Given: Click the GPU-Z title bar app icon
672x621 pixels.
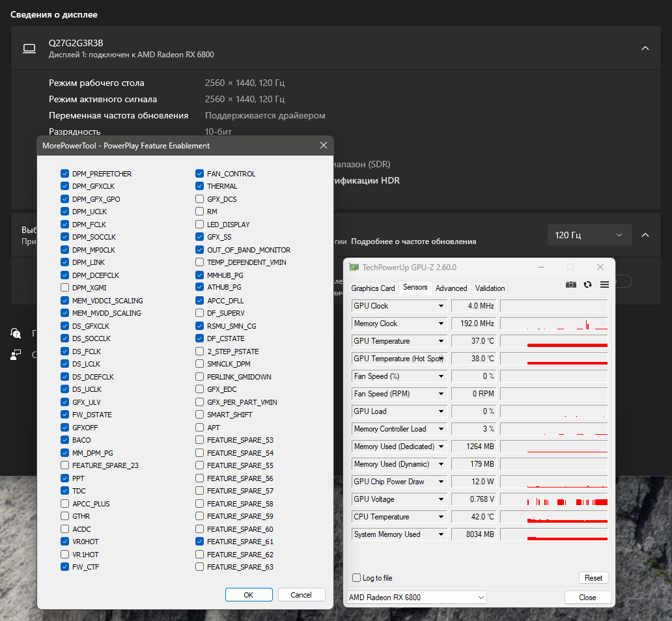Looking at the screenshot, I should (x=354, y=267).
